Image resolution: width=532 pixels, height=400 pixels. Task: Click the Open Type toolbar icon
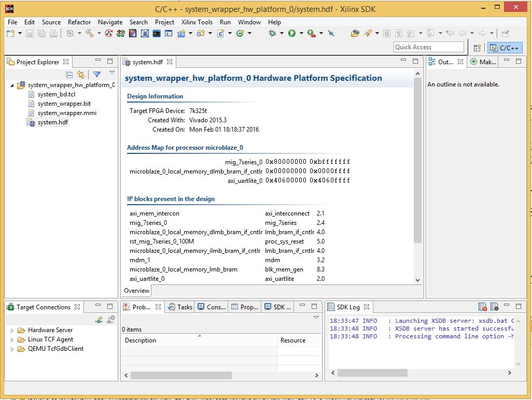[355, 33]
